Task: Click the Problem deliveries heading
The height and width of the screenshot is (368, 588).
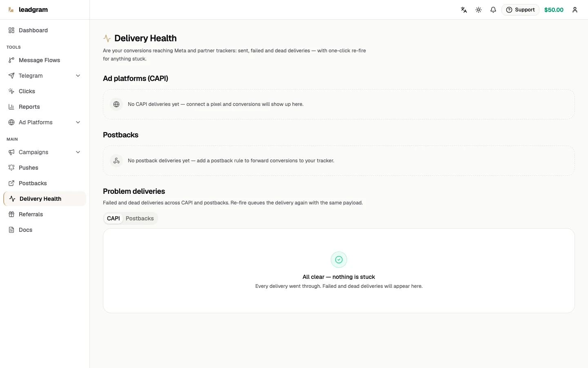Action: tap(134, 191)
